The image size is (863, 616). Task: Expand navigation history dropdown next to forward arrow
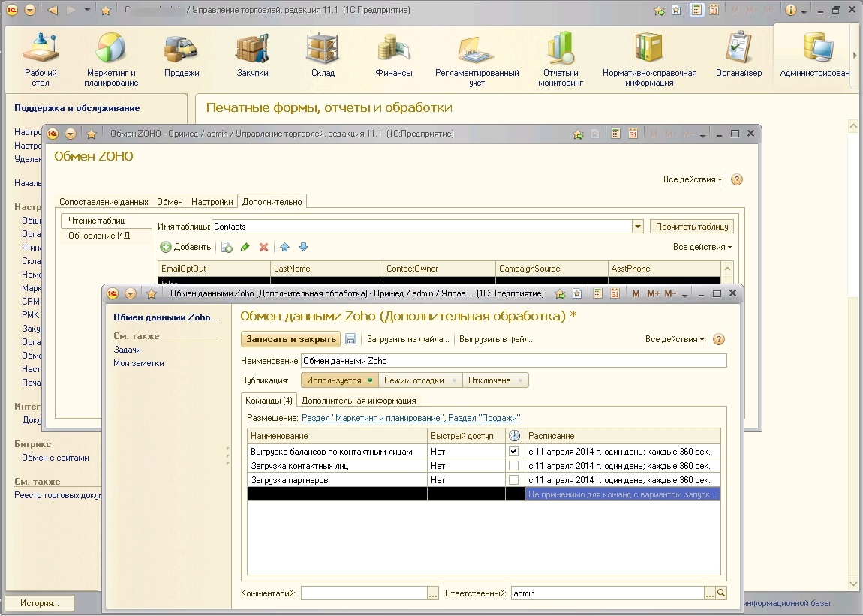pyautogui.click(x=88, y=10)
